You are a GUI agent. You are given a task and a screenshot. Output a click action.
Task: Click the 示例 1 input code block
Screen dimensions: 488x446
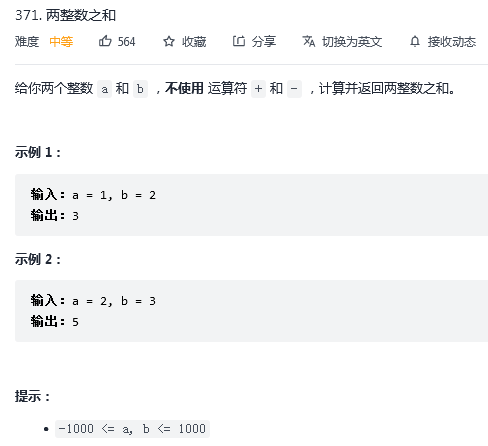(x=251, y=205)
